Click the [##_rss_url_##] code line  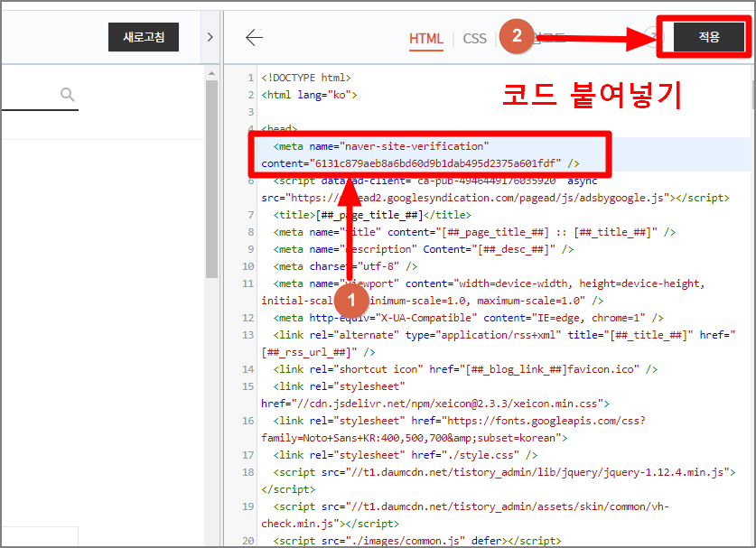point(318,352)
